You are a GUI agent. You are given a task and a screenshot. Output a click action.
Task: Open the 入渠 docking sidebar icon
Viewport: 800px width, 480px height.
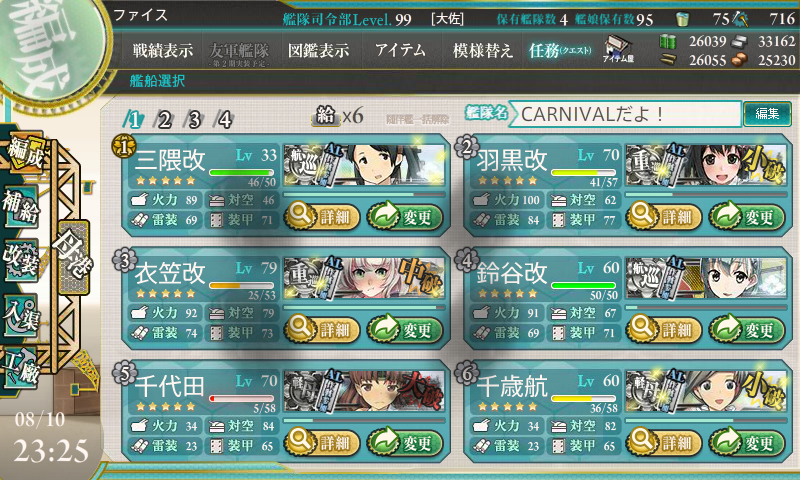[20, 315]
